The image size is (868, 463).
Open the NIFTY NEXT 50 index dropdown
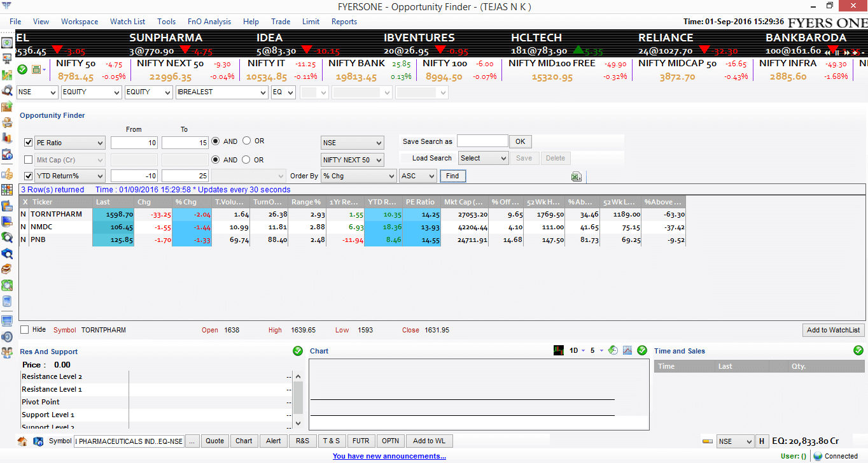tap(353, 160)
